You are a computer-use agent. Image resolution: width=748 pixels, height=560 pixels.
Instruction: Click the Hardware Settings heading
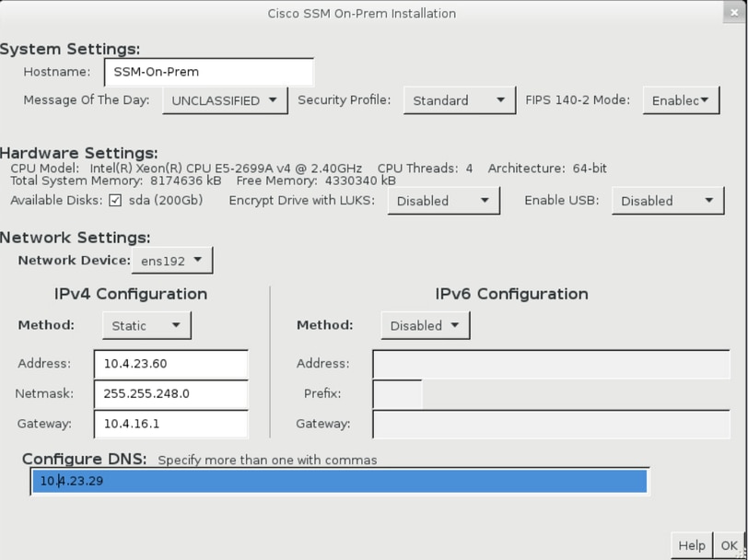coord(79,153)
